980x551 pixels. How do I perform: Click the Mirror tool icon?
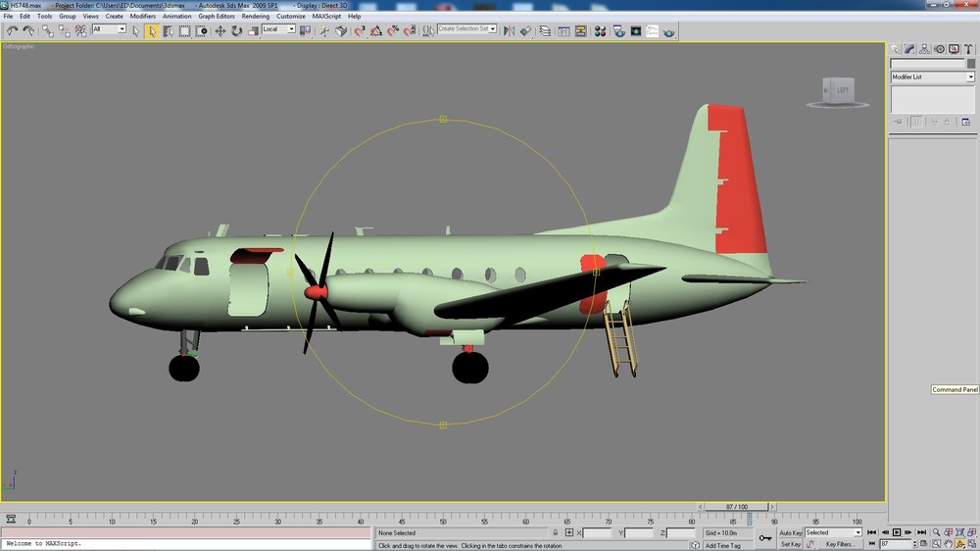[x=509, y=30]
